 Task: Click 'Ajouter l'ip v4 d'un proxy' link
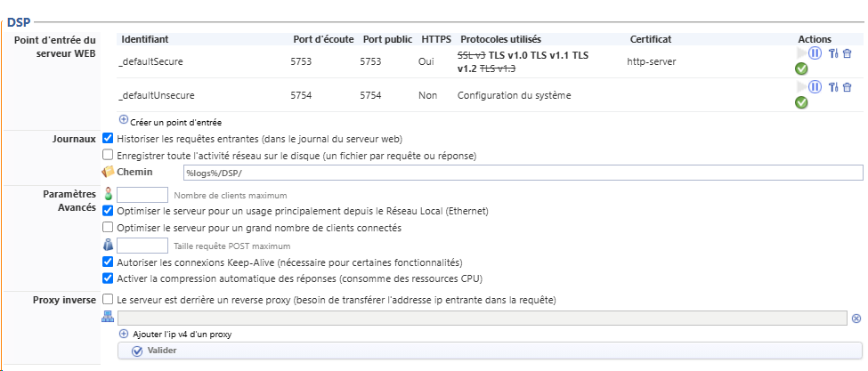point(181,334)
